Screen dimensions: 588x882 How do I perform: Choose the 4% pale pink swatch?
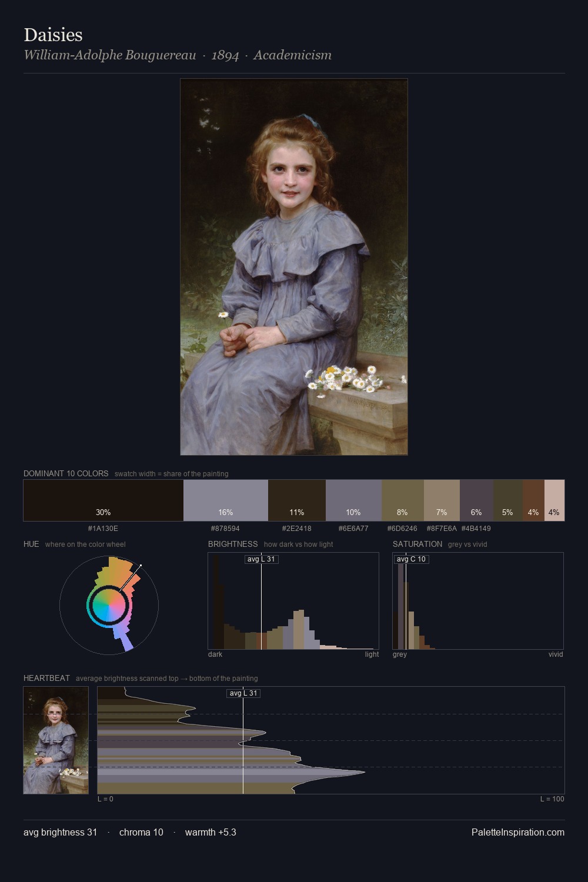(554, 500)
